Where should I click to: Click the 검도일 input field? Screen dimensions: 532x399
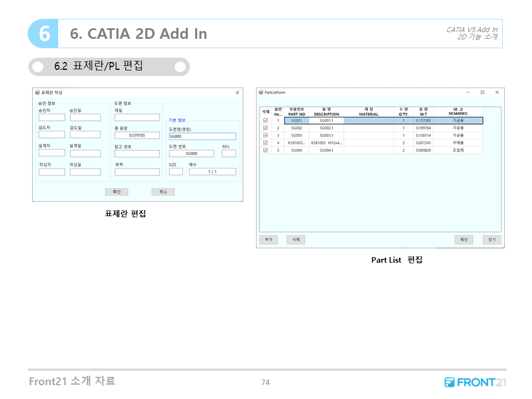click(x=85, y=134)
